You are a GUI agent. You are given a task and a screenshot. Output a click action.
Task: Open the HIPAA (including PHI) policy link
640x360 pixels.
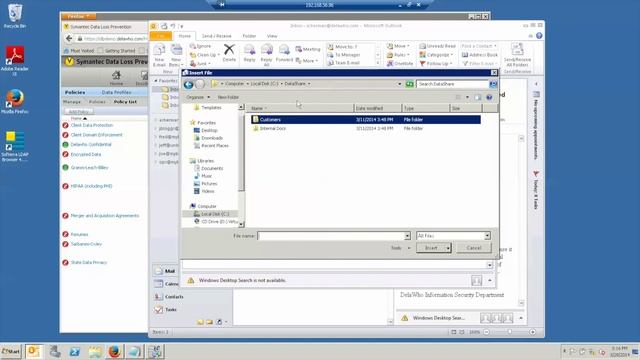pos(91,186)
